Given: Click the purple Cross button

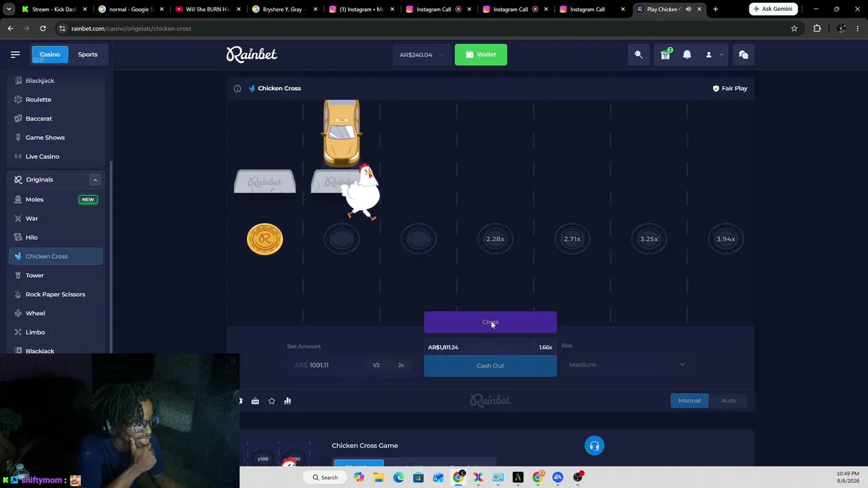Looking at the screenshot, I should click(x=490, y=323).
